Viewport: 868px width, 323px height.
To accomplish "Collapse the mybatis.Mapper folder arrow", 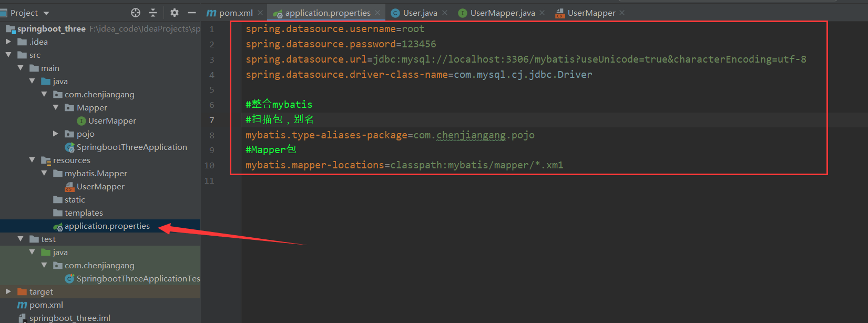I will pos(44,173).
